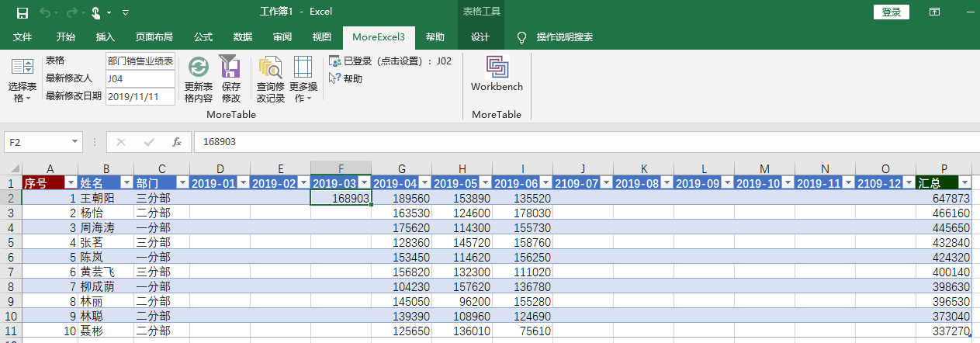Click the Undo arrow icon
This screenshot has width=980, height=343.
pos(46,12)
